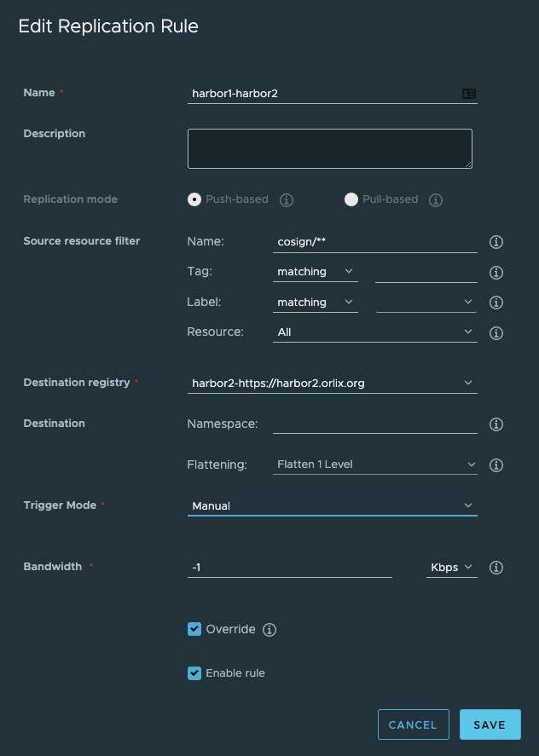
Task: Click the contact card icon in Name field
Action: [x=468, y=94]
